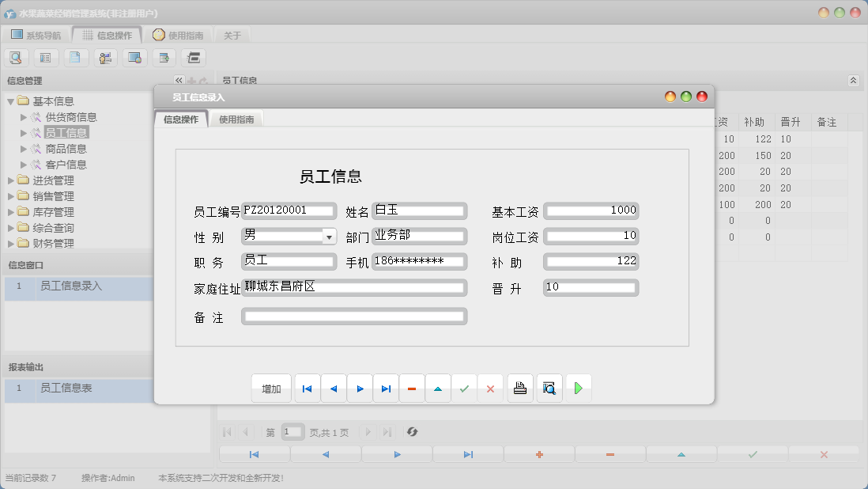Expand the 供货商信息 tree node
The width and height of the screenshot is (868, 489).
[x=25, y=118]
